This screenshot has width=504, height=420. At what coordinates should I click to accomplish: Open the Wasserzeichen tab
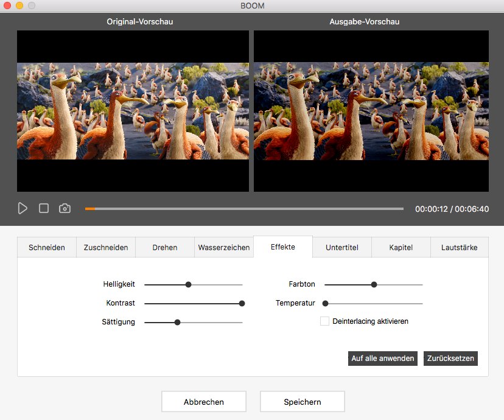(223, 247)
